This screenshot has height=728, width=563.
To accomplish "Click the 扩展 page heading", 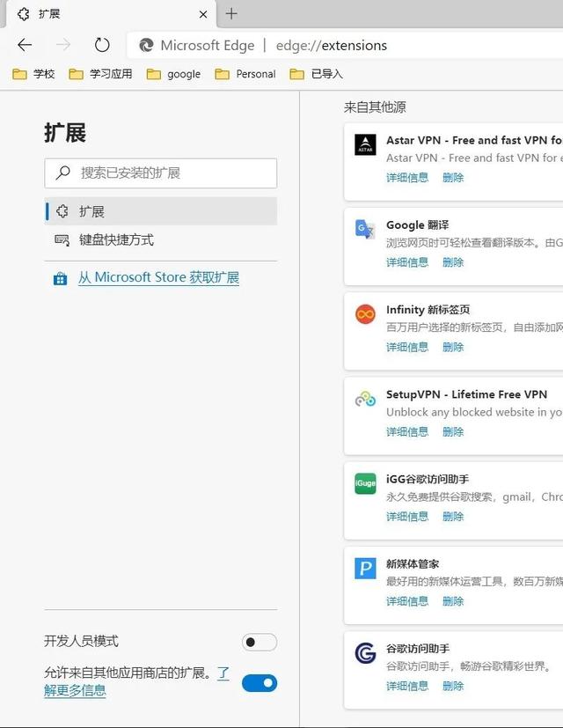I will [65, 133].
